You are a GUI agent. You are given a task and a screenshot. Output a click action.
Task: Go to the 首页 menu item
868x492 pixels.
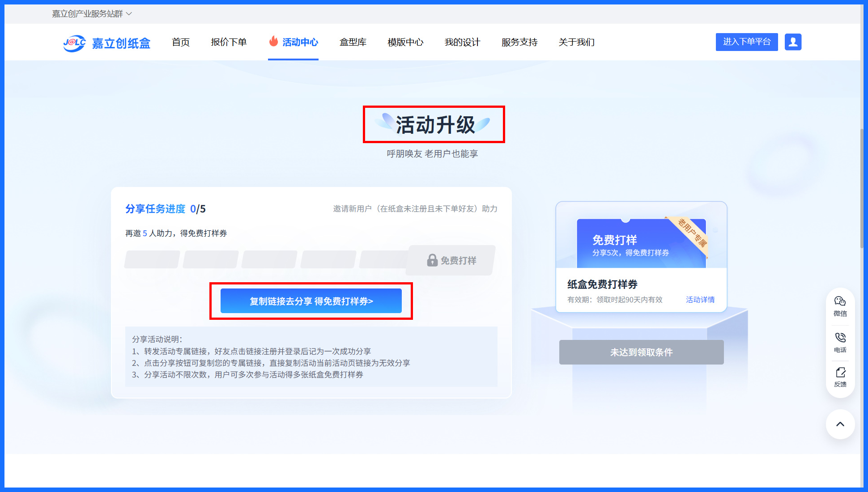click(181, 42)
